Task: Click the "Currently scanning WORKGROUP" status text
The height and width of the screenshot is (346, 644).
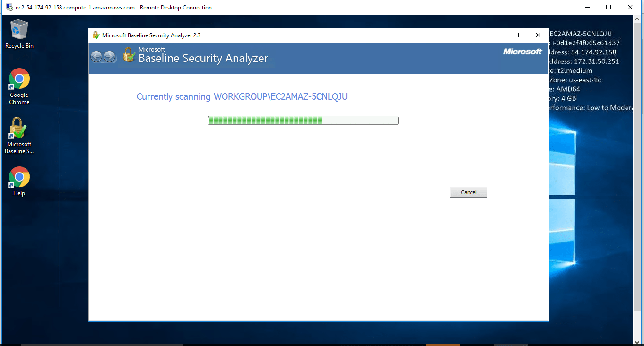Action: pyautogui.click(x=242, y=97)
